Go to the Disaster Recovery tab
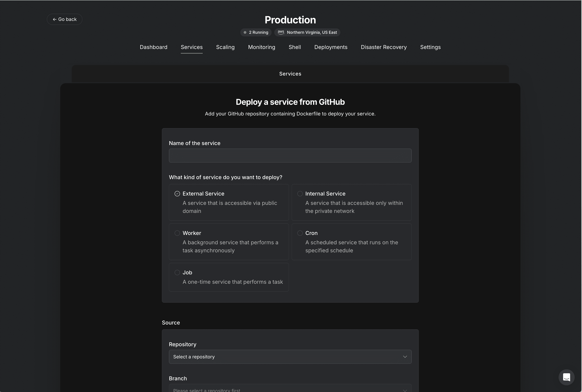Viewport: 582px width, 392px height. click(x=384, y=47)
